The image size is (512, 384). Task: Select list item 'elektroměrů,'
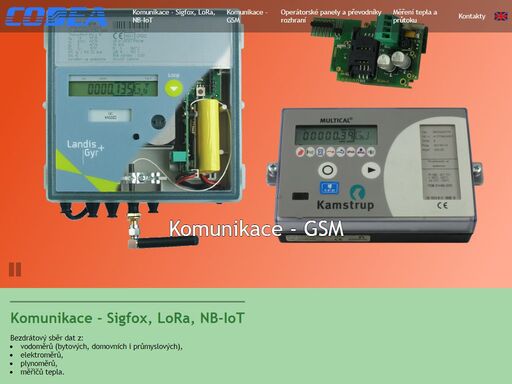pyautogui.click(x=42, y=355)
